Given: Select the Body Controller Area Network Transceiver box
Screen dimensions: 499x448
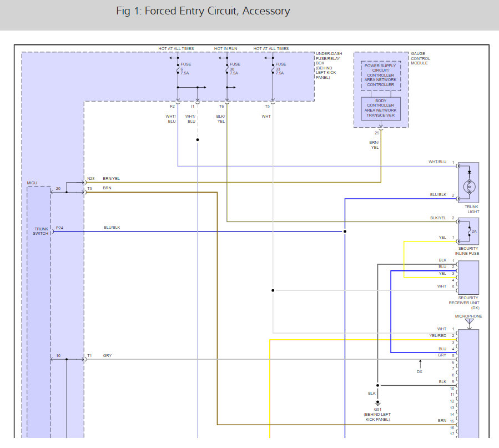Looking at the screenshot, I should click(x=381, y=108).
